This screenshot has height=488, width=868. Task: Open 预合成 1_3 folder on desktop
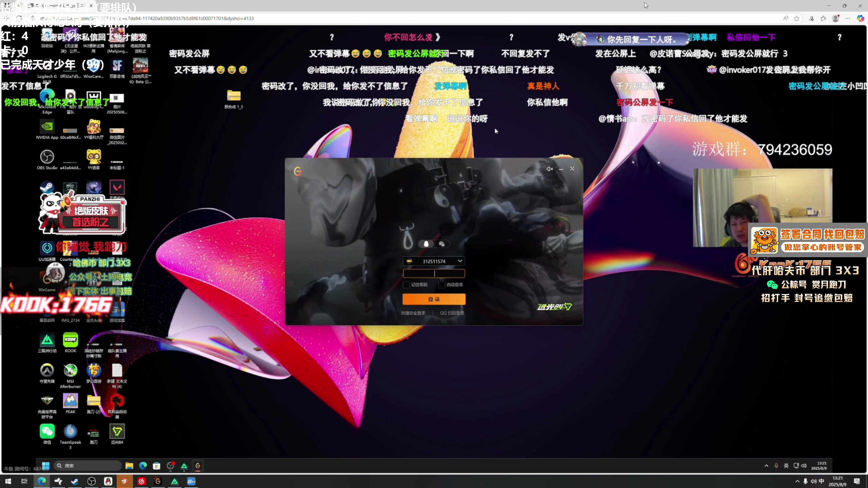(x=234, y=99)
